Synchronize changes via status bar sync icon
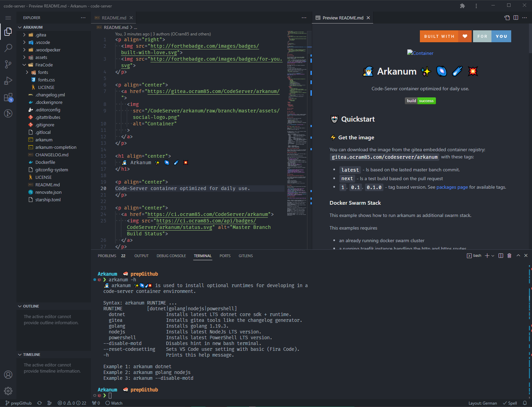 click(x=40, y=403)
